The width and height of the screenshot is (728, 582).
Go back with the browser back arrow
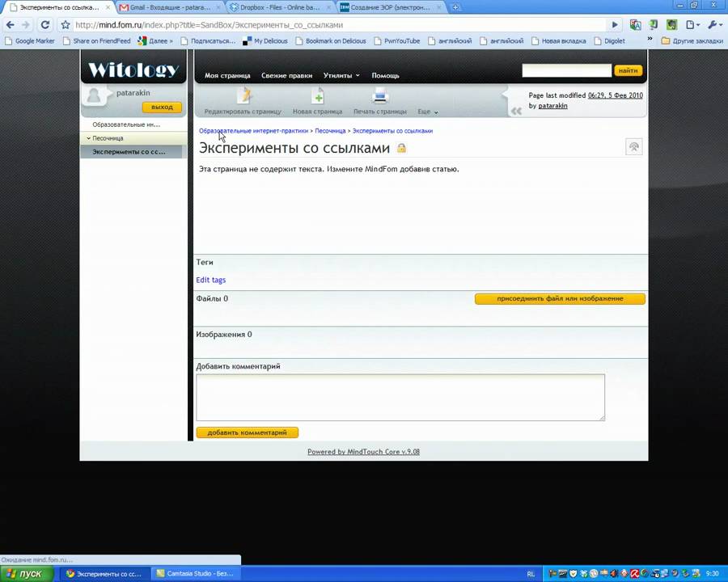click(x=11, y=25)
